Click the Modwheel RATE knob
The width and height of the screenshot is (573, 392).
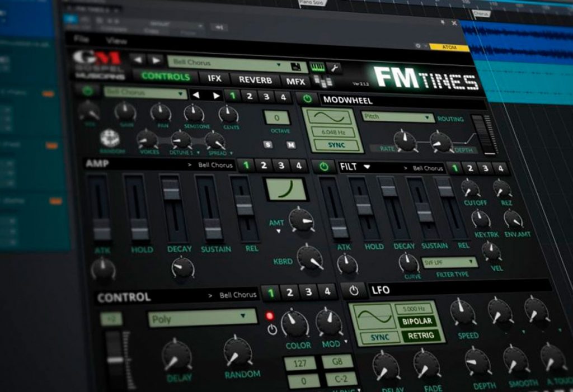pyautogui.click(x=405, y=141)
